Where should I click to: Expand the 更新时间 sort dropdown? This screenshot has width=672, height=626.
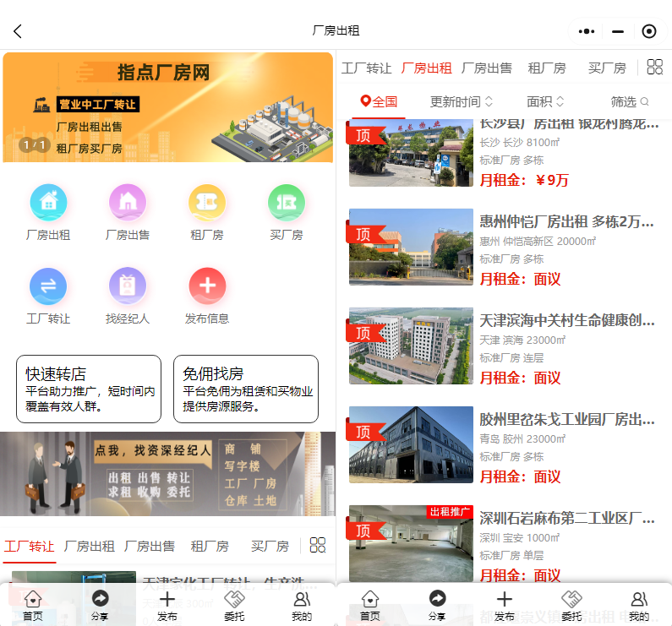pyautogui.click(x=461, y=101)
